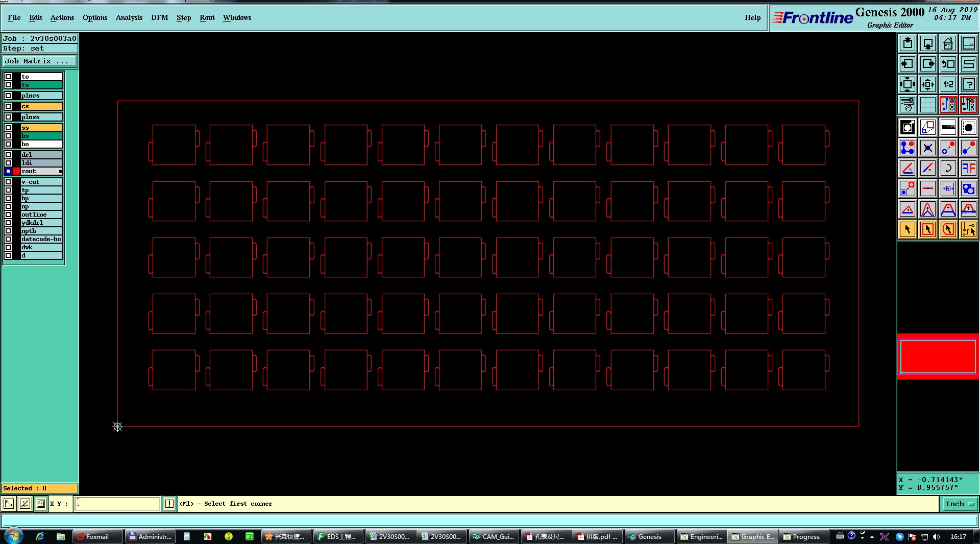Screen dimensions: 980x544
Task: Switch to CAM_Gui... taskbar window
Action: (x=494, y=536)
